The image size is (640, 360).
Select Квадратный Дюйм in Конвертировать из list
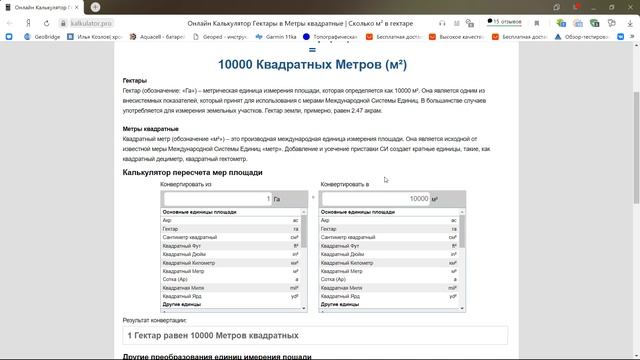[231, 254]
